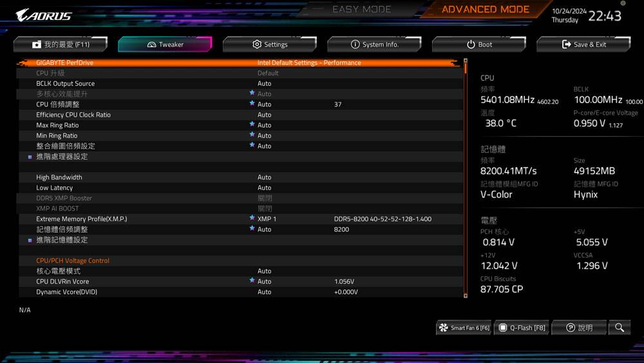Image resolution: width=644 pixels, height=363 pixels.
Task: Open Efficiency CPU Clock Ratio value
Action: coord(264,115)
